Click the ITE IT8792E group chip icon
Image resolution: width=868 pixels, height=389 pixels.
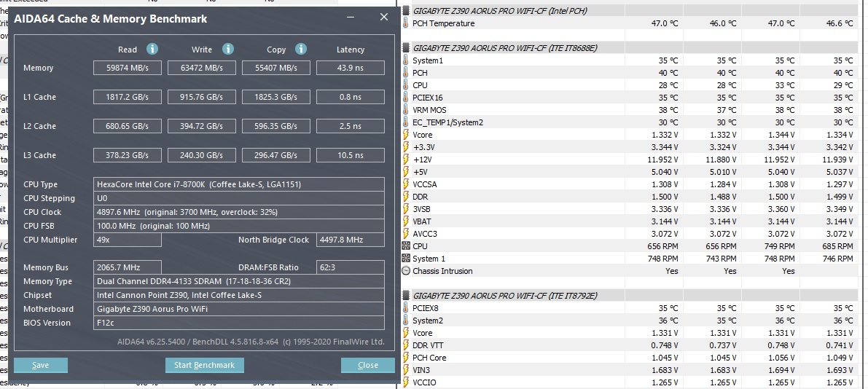pyautogui.click(x=406, y=296)
